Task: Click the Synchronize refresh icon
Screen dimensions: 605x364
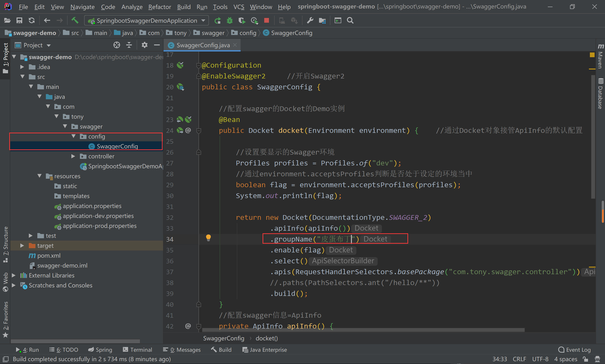Action: click(x=32, y=20)
